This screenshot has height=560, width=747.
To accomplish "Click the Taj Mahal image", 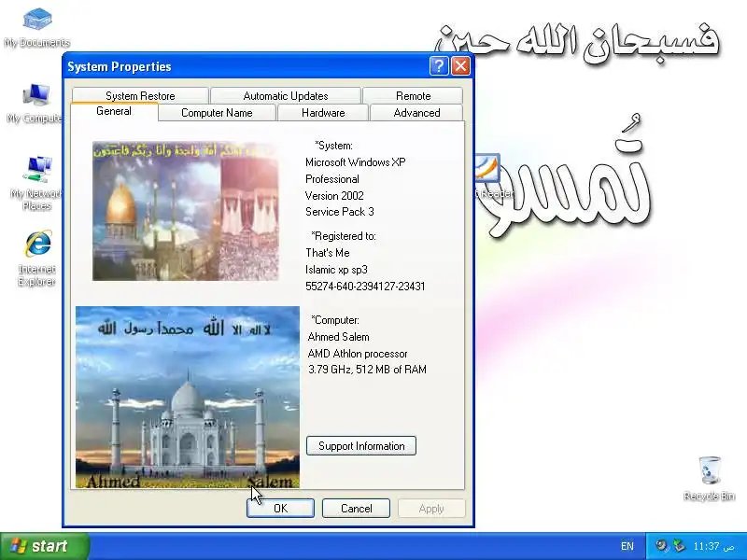I will (x=188, y=398).
